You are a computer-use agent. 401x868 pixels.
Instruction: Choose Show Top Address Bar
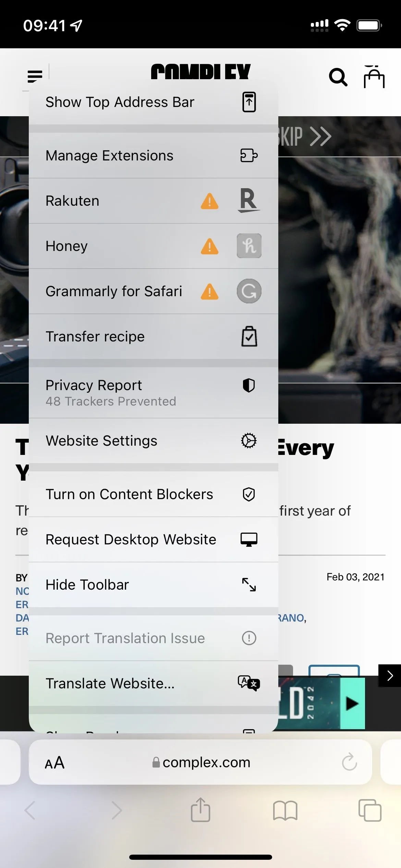[154, 102]
